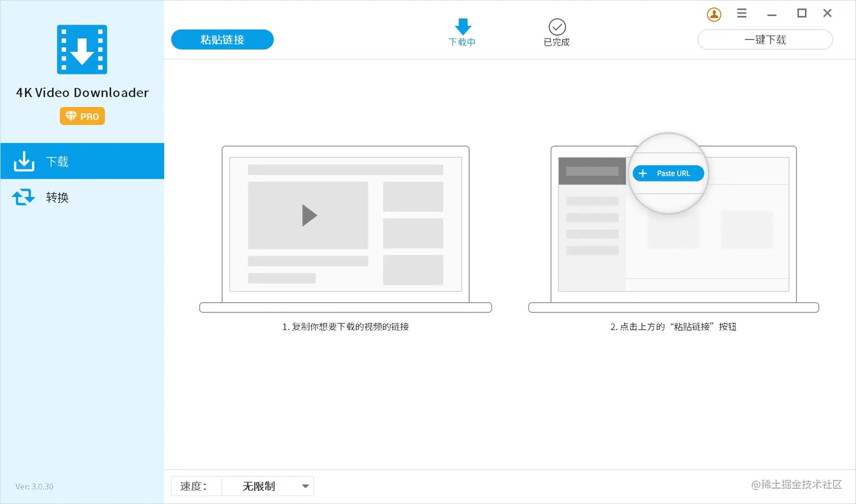Viewport: 856px width, 504px height.
Task: Click the 粘贴链接 paste link button
Action: [x=222, y=40]
